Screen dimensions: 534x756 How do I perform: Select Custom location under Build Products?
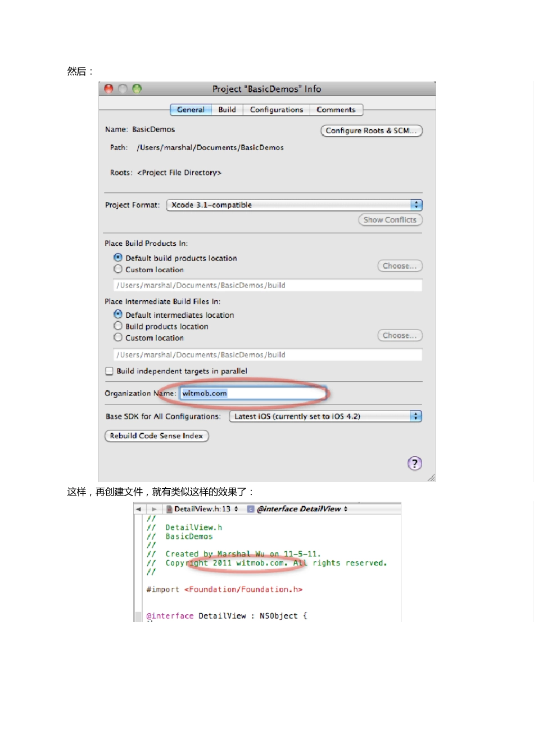pyautogui.click(x=118, y=269)
